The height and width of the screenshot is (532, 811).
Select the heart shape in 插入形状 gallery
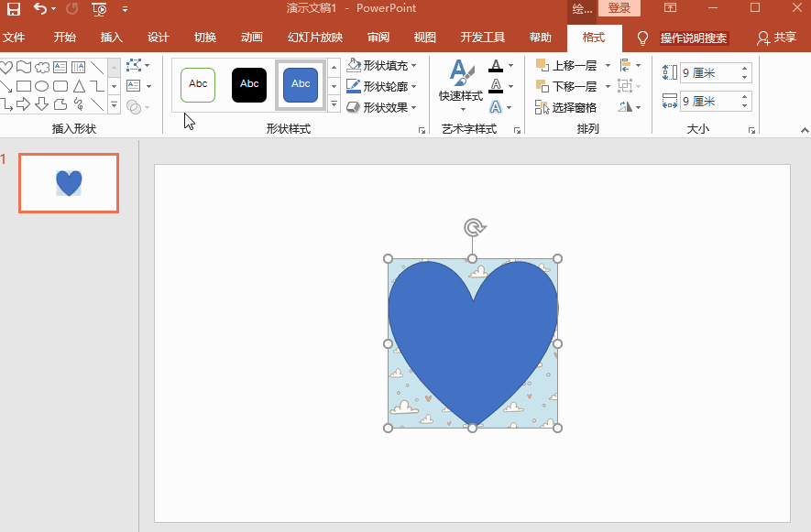point(6,67)
